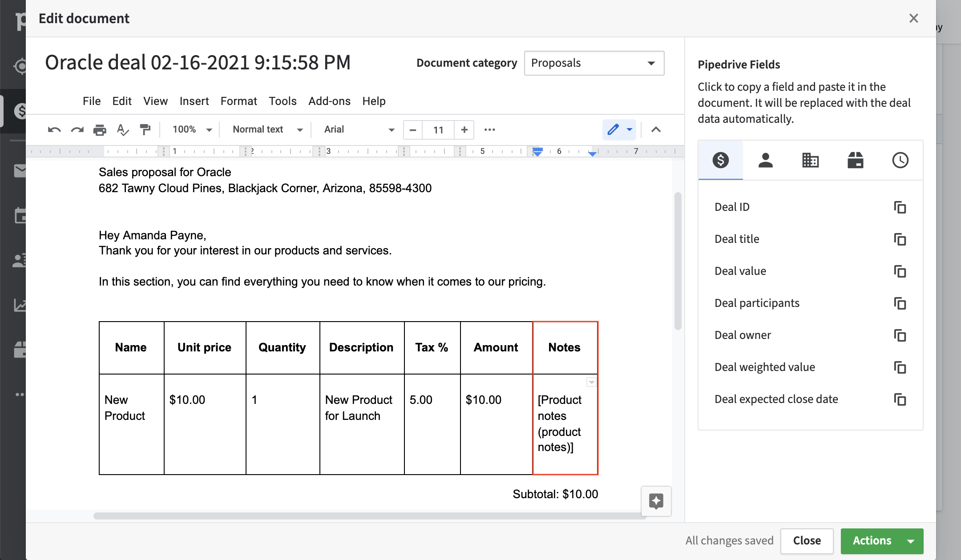Run spell check icon
The width and height of the screenshot is (961, 560).
tap(122, 130)
